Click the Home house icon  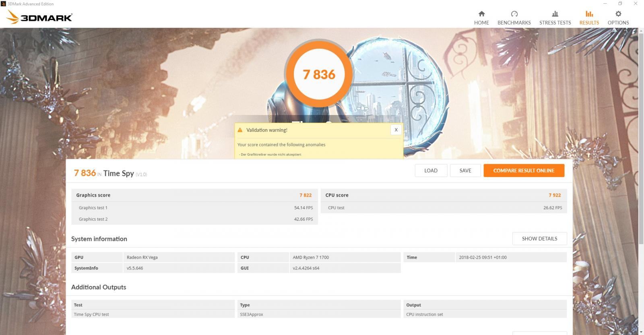pyautogui.click(x=481, y=14)
